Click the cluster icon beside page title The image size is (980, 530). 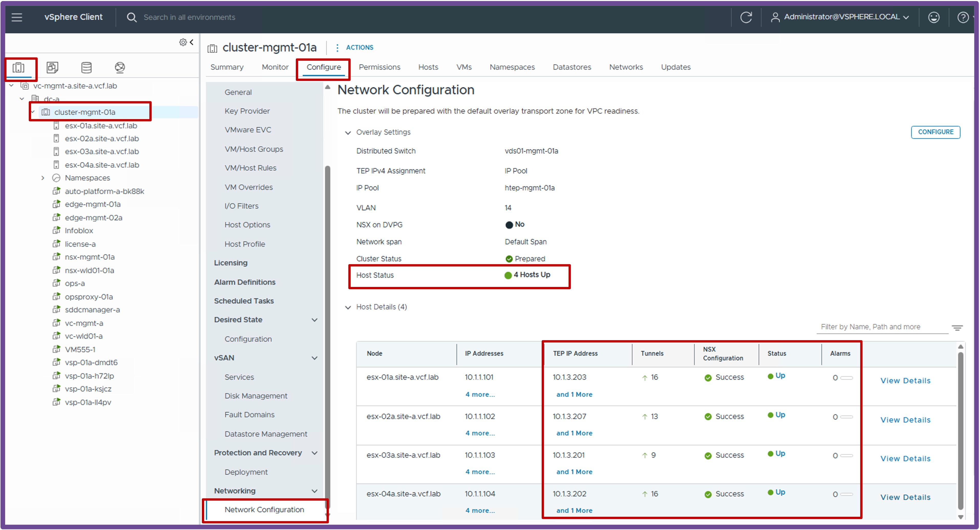pyautogui.click(x=212, y=48)
